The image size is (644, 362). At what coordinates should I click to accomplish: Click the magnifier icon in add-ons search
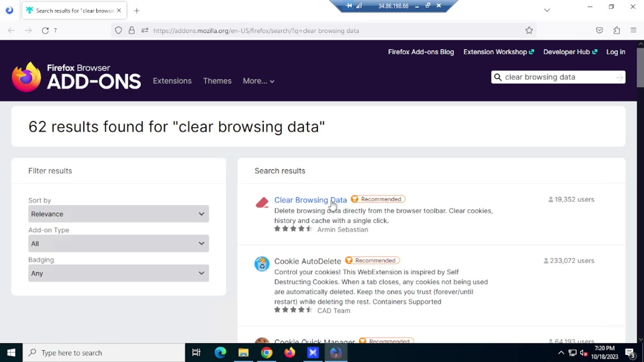[498, 77]
